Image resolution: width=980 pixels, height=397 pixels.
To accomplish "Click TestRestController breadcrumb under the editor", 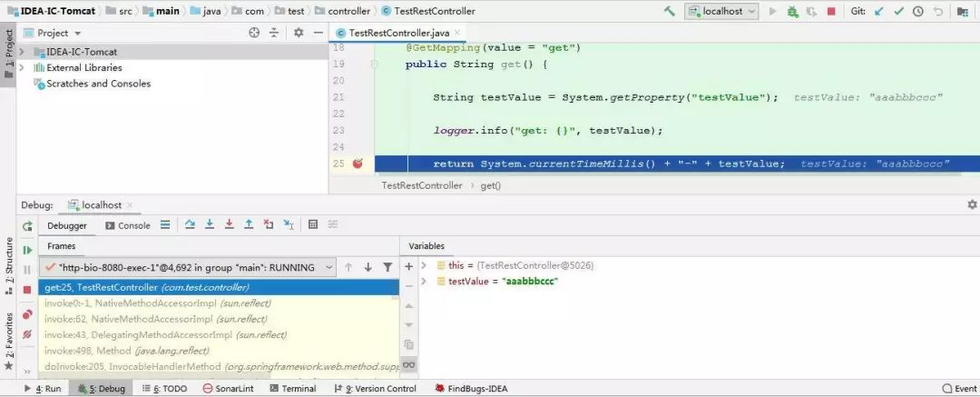I will tap(422, 185).
